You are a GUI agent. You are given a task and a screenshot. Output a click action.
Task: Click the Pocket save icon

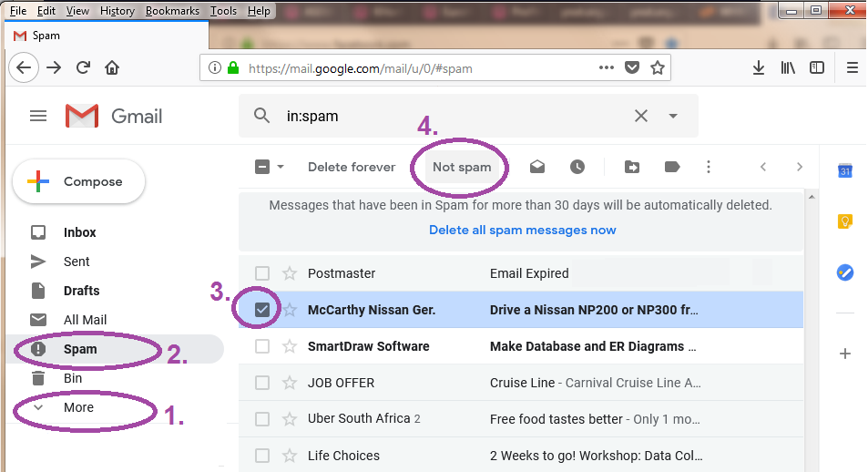pyautogui.click(x=631, y=67)
